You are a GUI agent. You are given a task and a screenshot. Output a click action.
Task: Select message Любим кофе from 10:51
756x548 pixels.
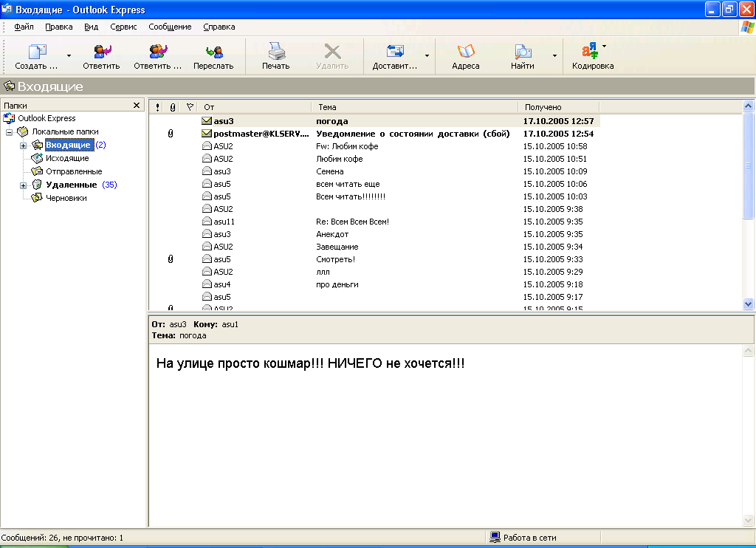[374, 159]
